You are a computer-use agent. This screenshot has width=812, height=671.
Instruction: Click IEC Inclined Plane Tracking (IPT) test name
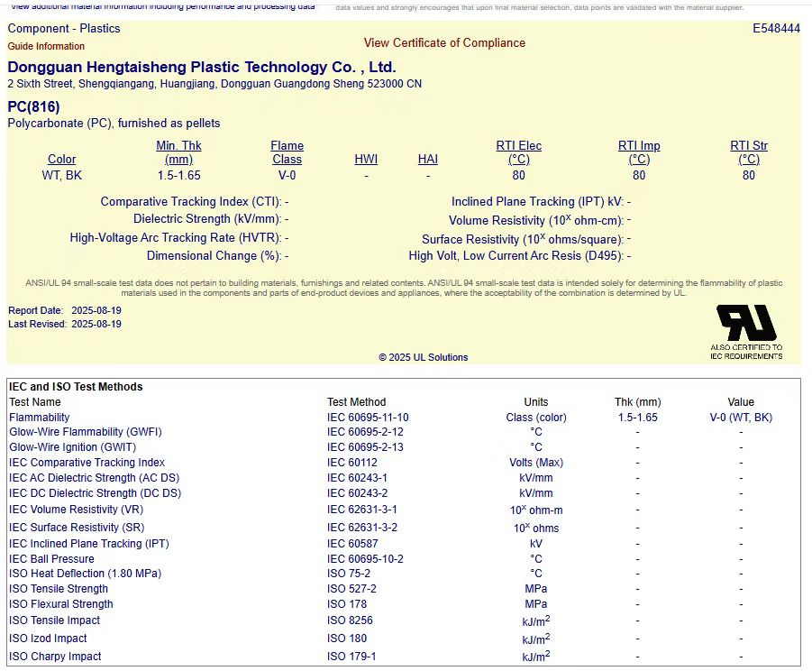89,544
